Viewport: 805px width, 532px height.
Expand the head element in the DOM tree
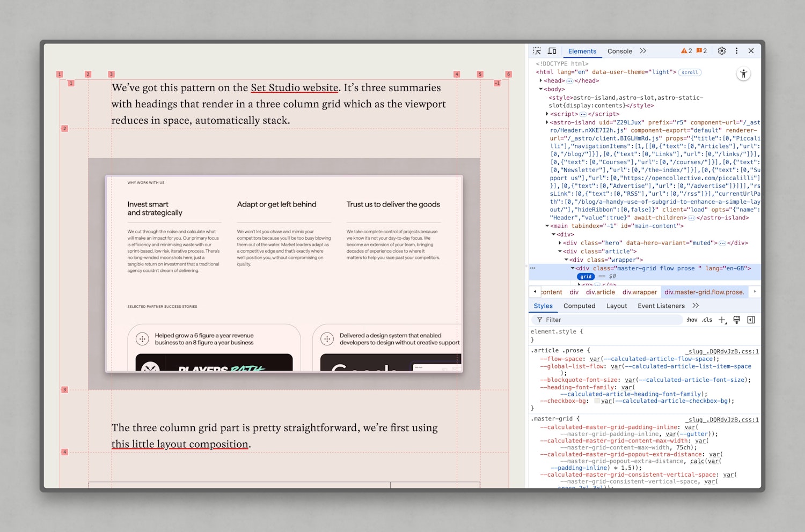pos(540,80)
